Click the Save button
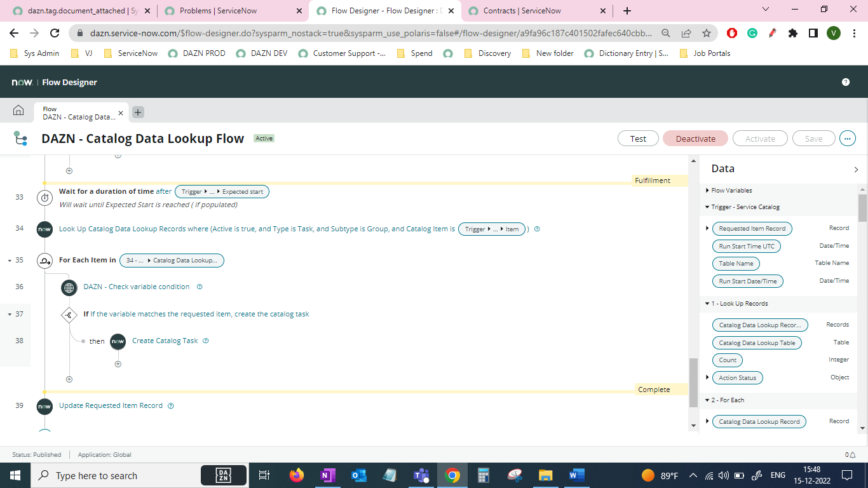This screenshot has width=868, height=488. (x=813, y=139)
